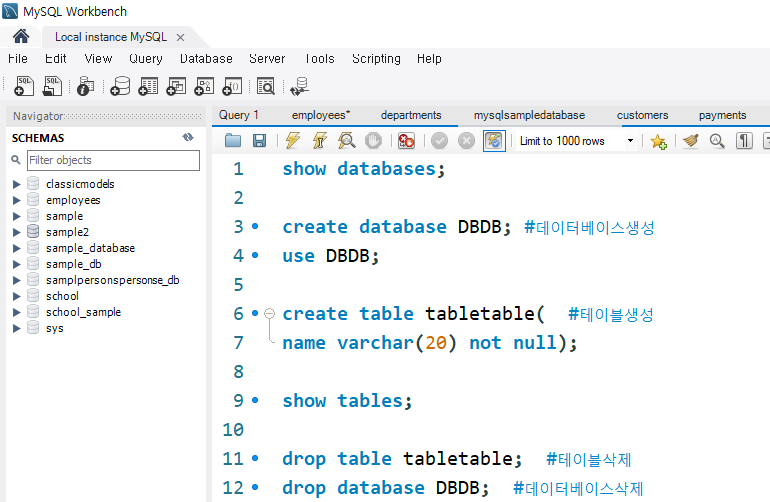The width and height of the screenshot is (770, 502).
Task: Expand the sample2 schema
Action: point(17,232)
